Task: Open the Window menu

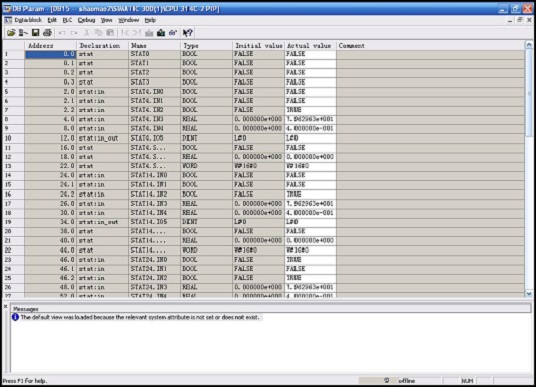Action: [x=129, y=20]
